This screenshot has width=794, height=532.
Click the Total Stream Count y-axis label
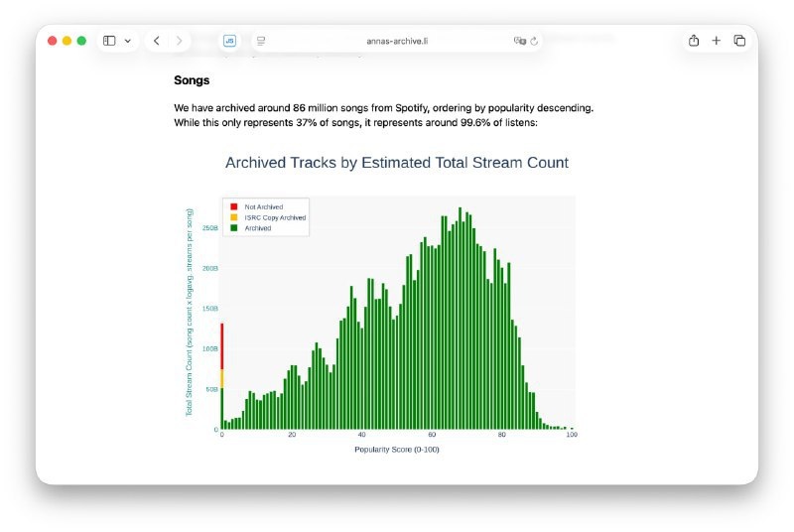click(x=189, y=313)
